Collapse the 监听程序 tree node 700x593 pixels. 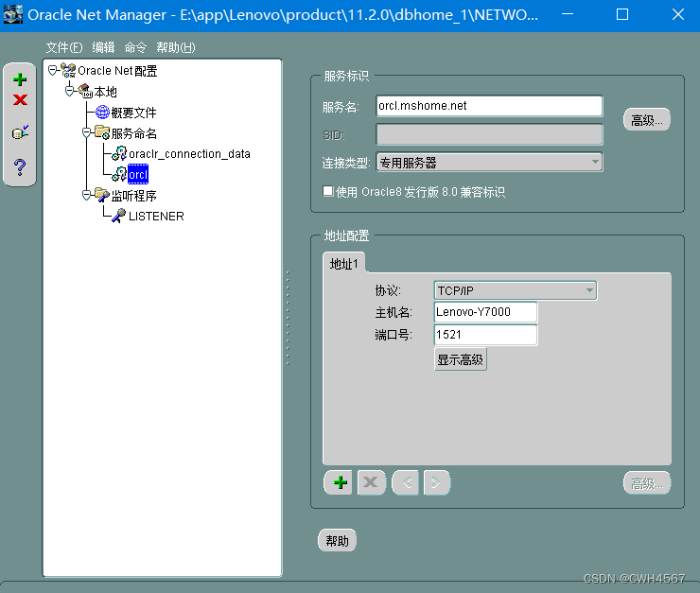[87, 195]
